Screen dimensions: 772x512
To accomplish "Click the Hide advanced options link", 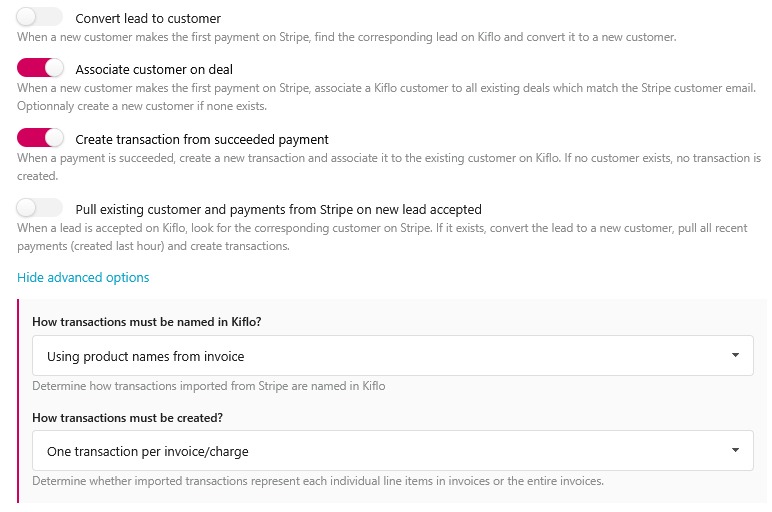I will pyautogui.click(x=83, y=277).
